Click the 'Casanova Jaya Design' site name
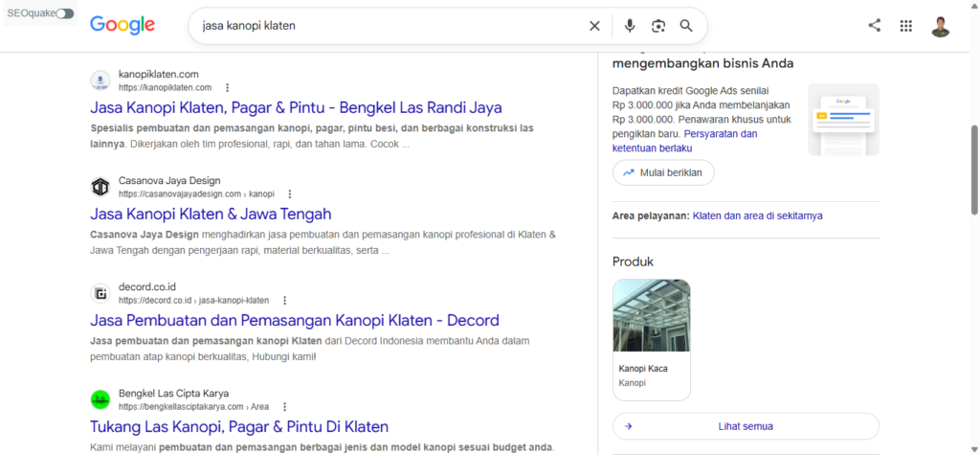Image resolution: width=980 pixels, height=455 pixels. (x=169, y=181)
